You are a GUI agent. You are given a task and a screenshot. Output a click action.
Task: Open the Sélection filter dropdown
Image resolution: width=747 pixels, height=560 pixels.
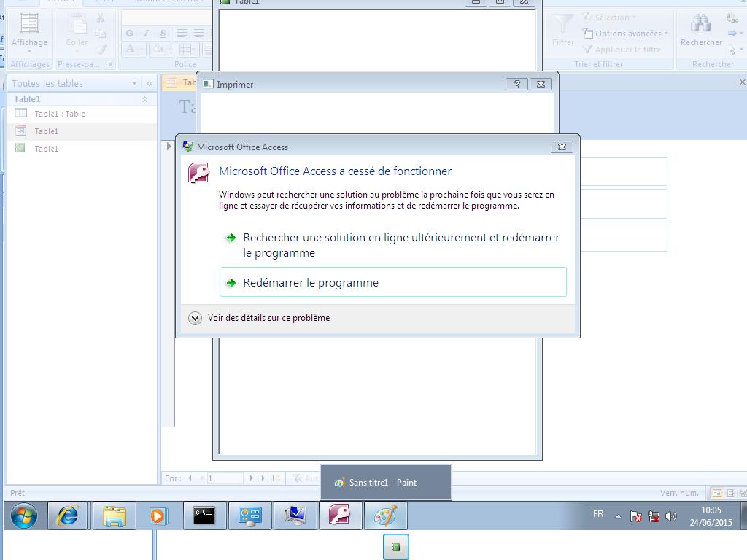(x=609, y=17)
